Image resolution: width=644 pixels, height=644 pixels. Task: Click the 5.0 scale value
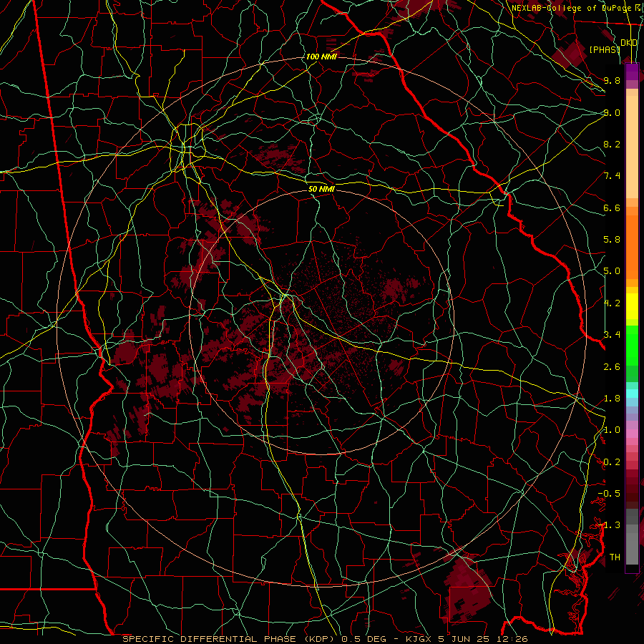[x=612, y=271]
